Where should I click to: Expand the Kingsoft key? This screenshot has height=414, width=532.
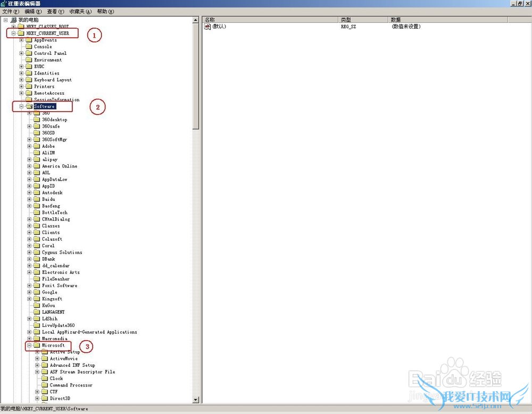tap(29, 299)
